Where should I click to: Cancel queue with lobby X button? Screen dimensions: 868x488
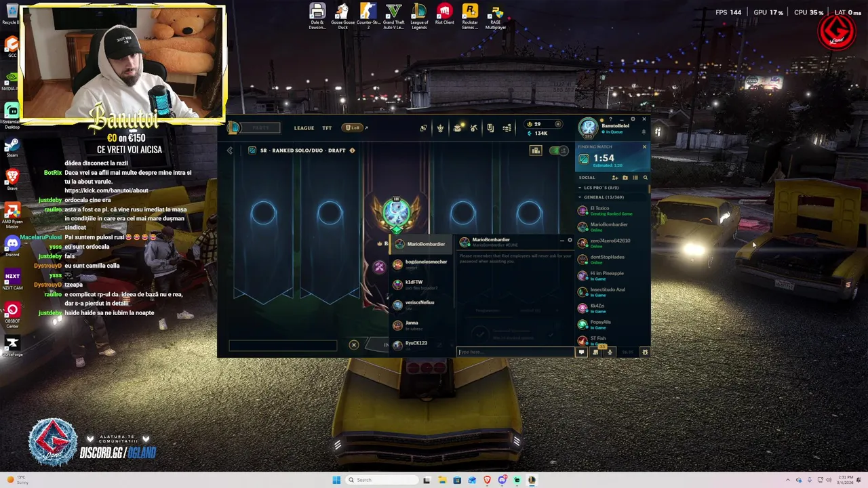pos(353,346)
